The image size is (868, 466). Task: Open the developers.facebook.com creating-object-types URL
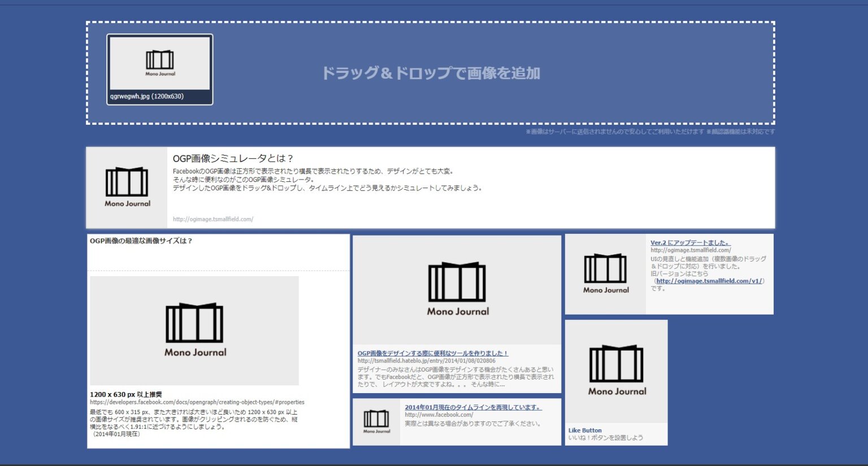[197, 402]
